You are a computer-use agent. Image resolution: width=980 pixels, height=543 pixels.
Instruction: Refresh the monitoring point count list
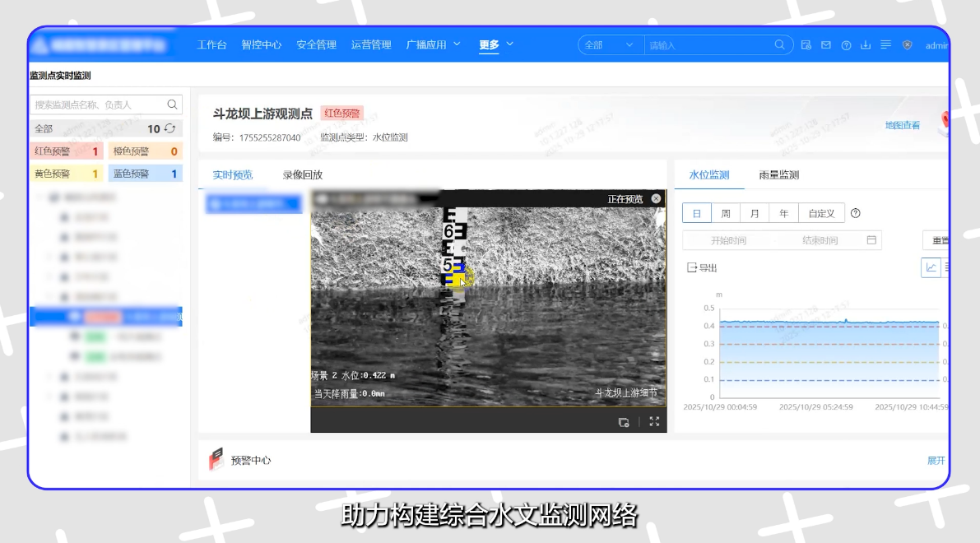(x=170, y=128)
